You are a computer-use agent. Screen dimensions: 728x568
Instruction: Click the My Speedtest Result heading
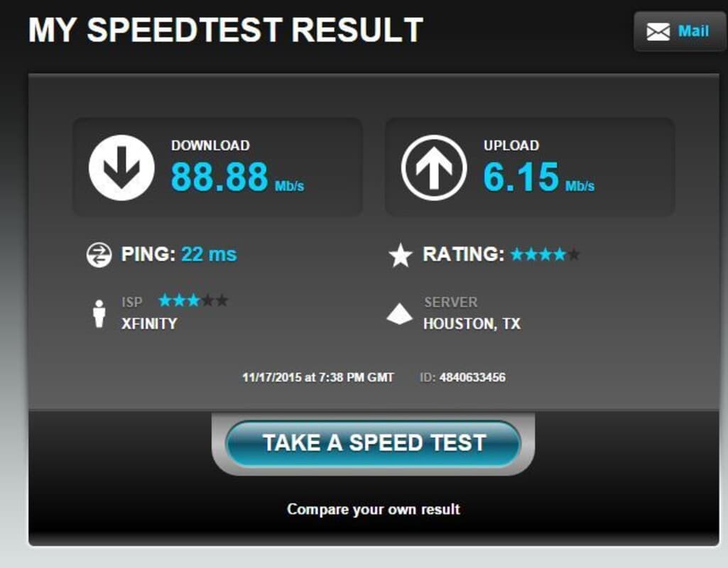pos(226,30)
